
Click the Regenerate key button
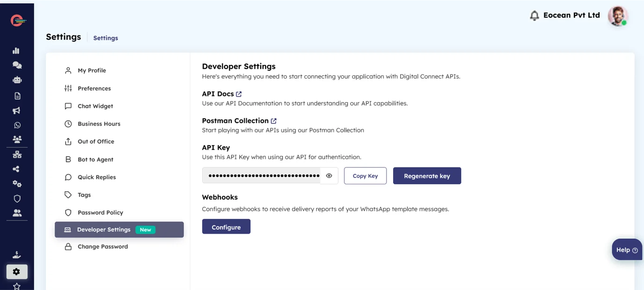point(427,176)
